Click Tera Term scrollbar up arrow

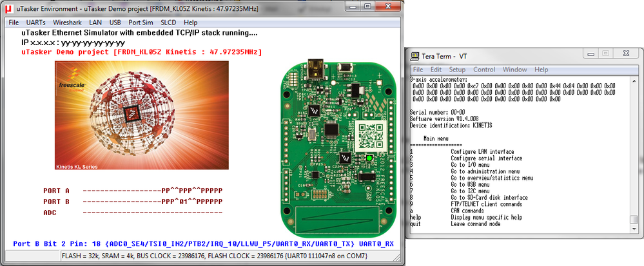click(635, 81)
